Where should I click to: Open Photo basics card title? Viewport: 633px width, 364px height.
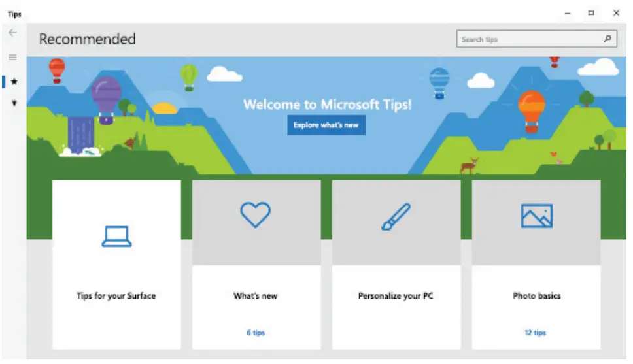536,296
